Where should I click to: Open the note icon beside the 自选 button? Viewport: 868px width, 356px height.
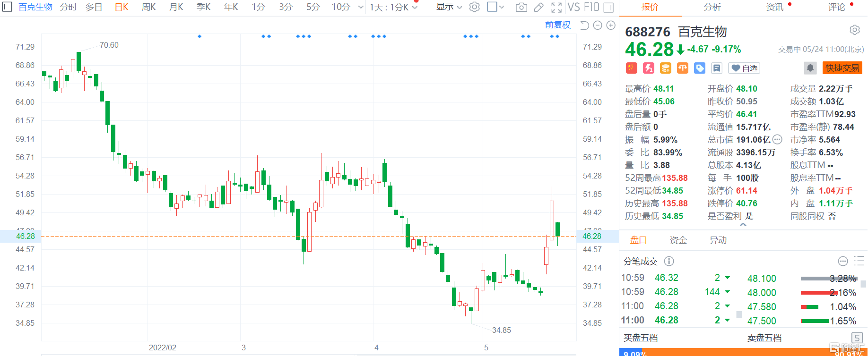coord(717,68)
